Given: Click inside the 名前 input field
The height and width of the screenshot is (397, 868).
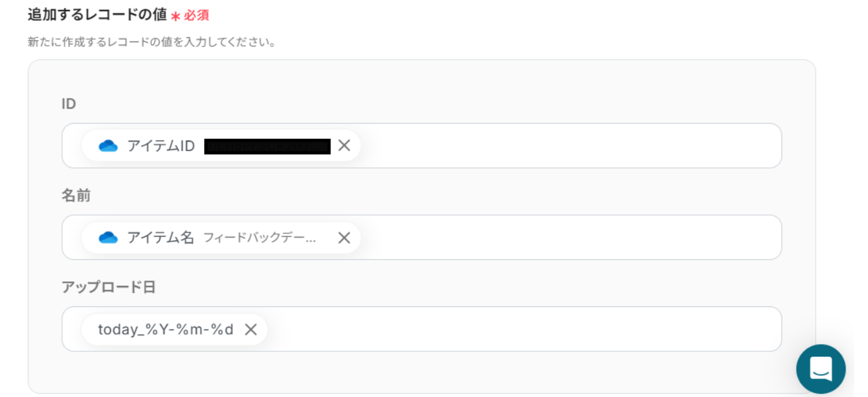Looking at the screenshot, I should pyautogui.click(x=529, y=238).
